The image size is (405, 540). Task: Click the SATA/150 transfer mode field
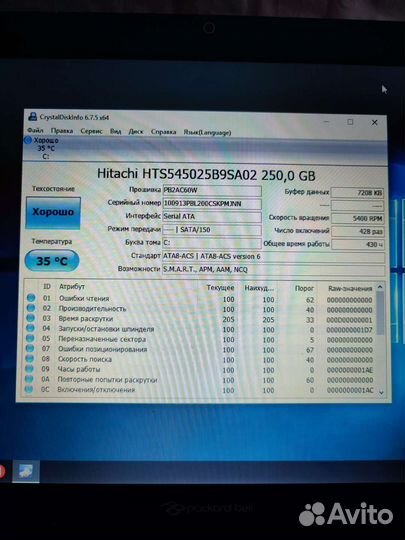click(x=212, y=230)
